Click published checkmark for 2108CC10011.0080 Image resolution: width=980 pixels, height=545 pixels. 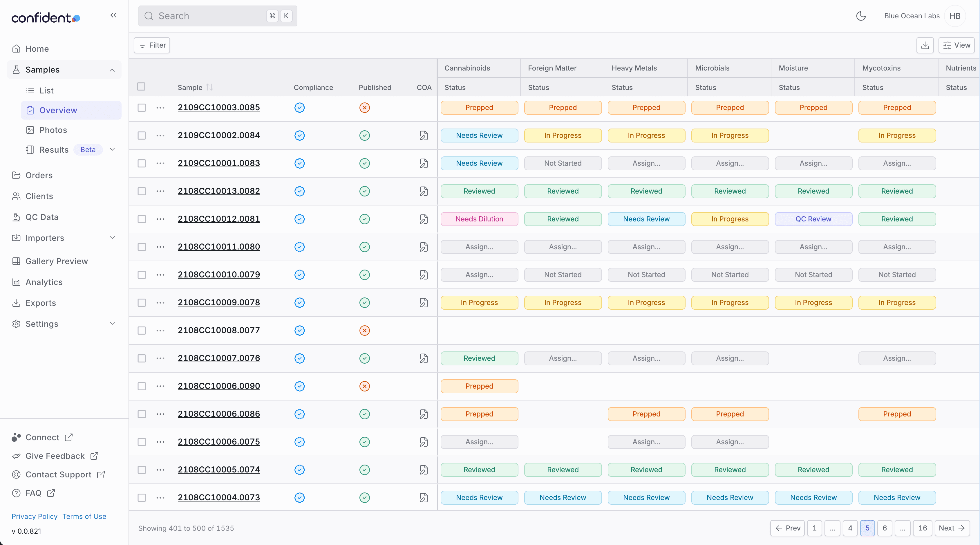(364, 247)
